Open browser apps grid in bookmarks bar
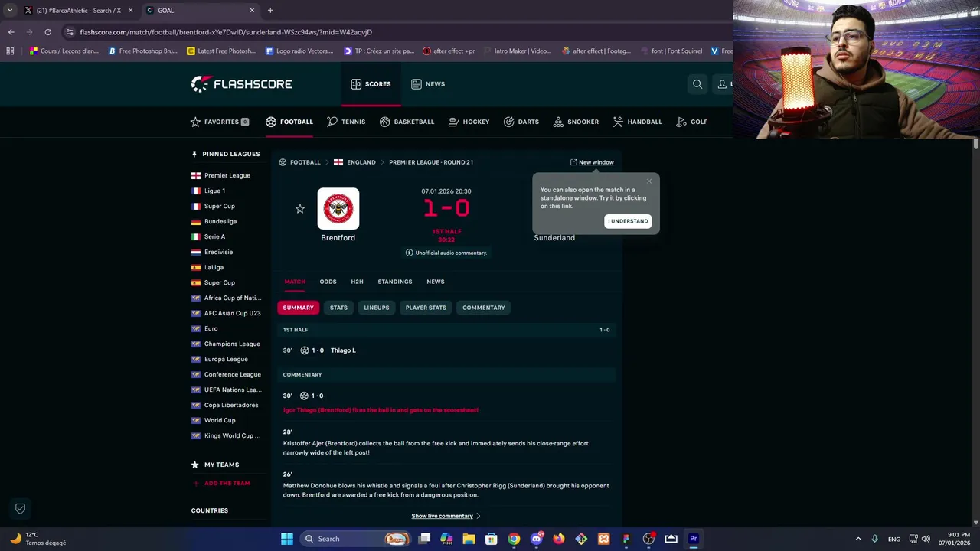980x551 pixels. [10, 51]
